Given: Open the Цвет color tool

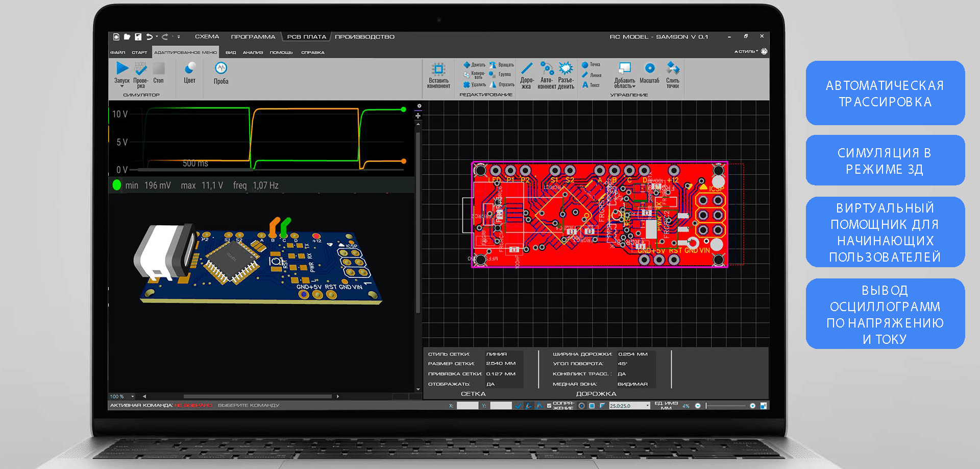Looking at the screenshot, I should pos(190,73).
